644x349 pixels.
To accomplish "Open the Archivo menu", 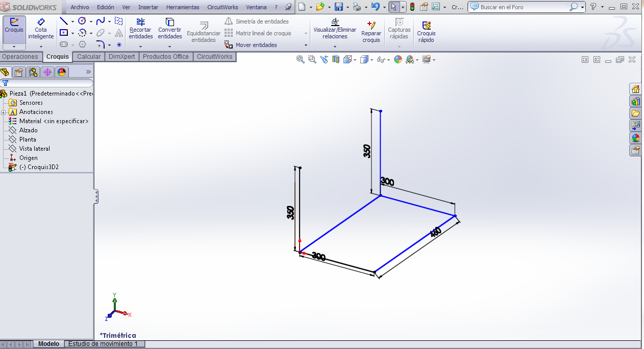I will [x=80, y=7].
